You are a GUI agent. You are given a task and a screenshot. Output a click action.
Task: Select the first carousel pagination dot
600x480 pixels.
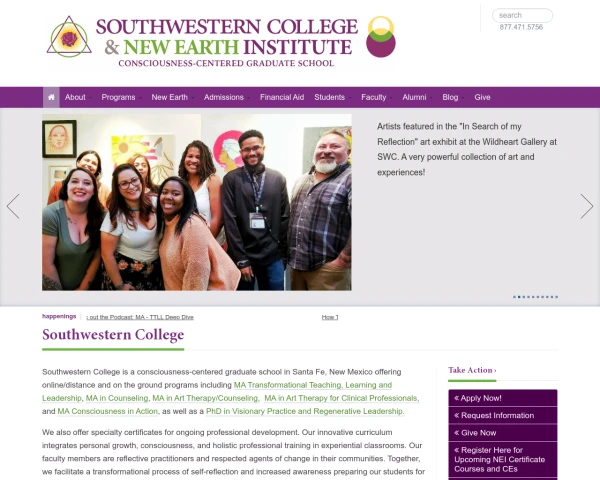(514, 297)
